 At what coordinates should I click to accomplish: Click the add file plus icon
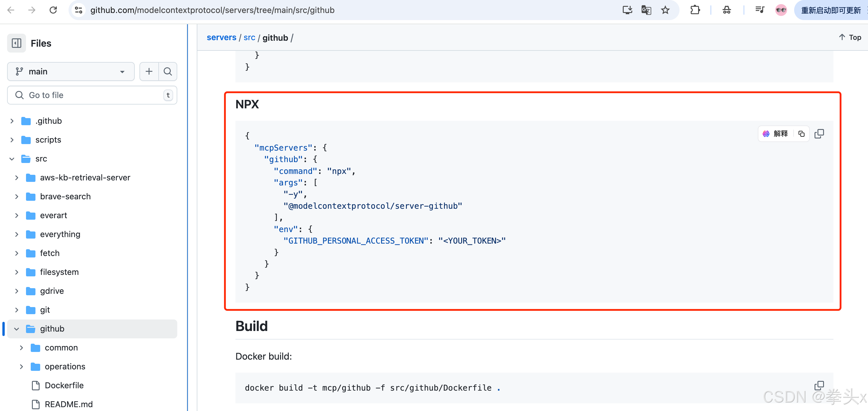(x=149, y=71)
